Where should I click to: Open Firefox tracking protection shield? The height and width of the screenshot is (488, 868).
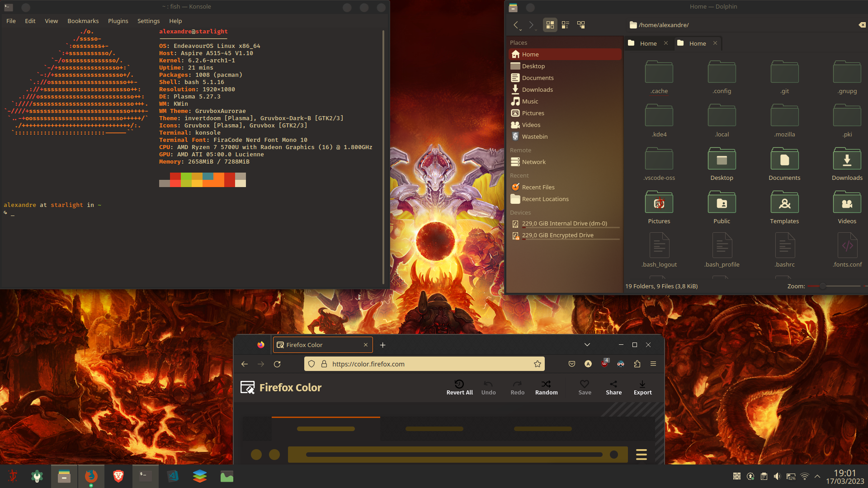311,364
